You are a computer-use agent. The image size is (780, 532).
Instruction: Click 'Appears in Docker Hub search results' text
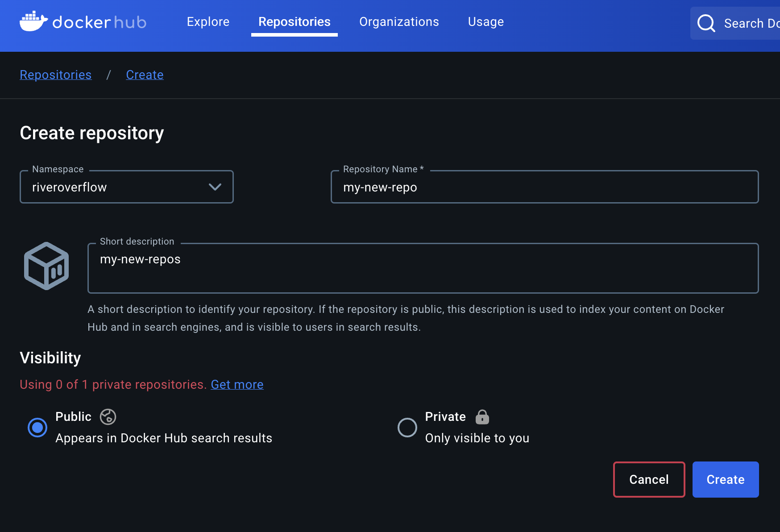(164, 438)
